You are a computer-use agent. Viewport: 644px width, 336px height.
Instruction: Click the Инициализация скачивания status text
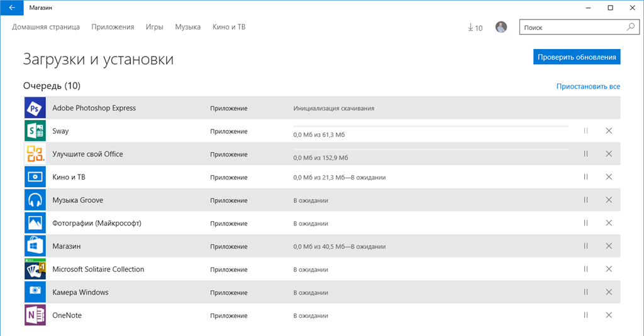pos(333,108)
